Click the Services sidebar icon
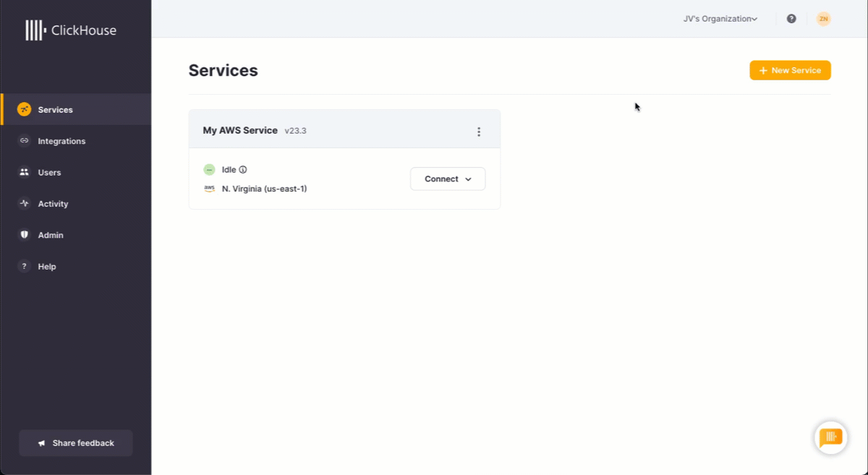The image size is (868, 475). [24, 110]
